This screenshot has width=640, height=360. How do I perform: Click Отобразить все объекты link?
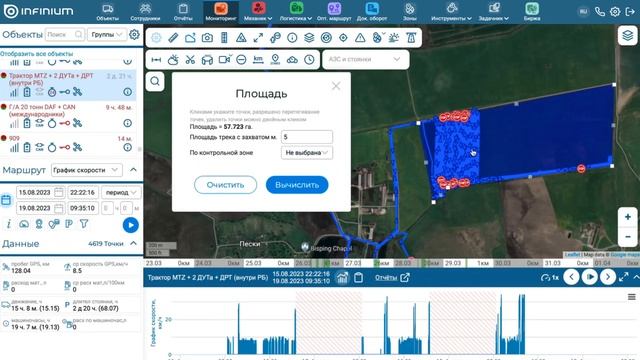[x=36, y=53]
